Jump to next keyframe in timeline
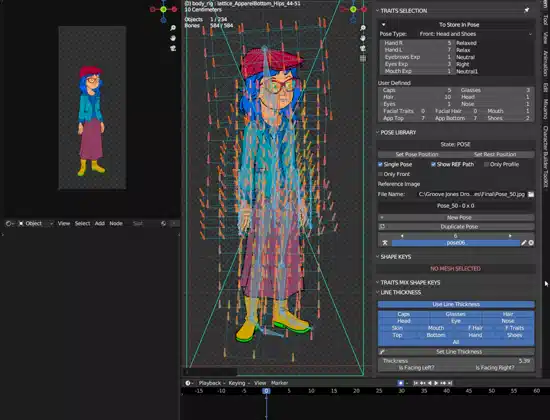 pyautogui.click(x=443, y=383)
